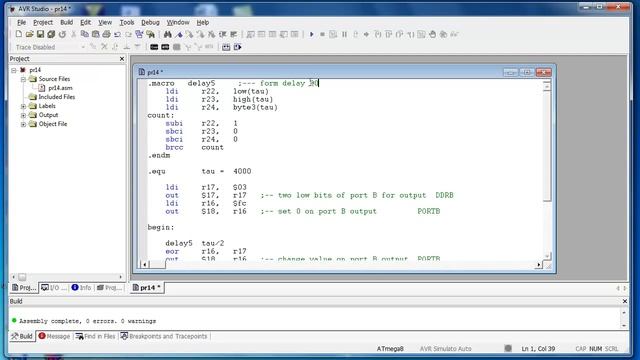Click the Ln 1, Col 39 indicator

[x=538, y=349]
